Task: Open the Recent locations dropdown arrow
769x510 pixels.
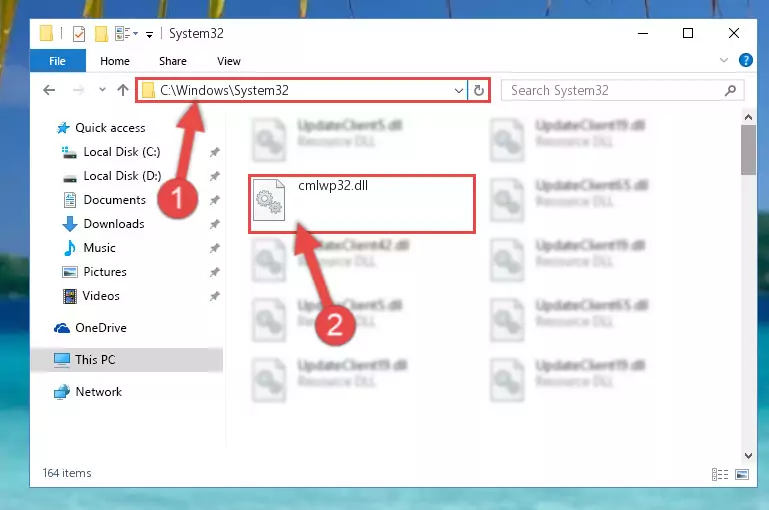Action: [x=102, y=90]
